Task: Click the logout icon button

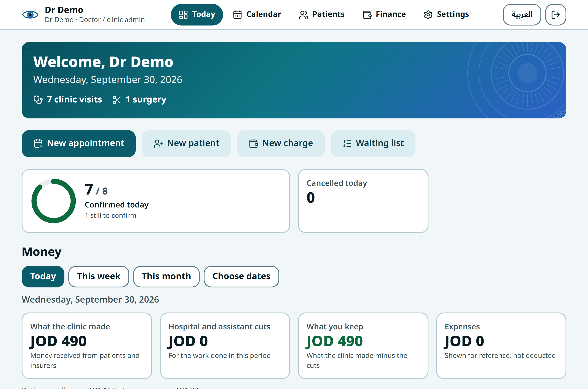Action: pyautogui.click(x=556, y=14)
